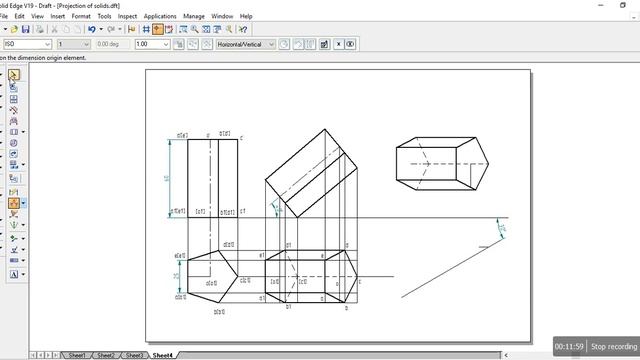Viewport: 640px width, 360px height.
Task: Expand the Distance Between flyout arrow
Action: (x=23, y=203)
